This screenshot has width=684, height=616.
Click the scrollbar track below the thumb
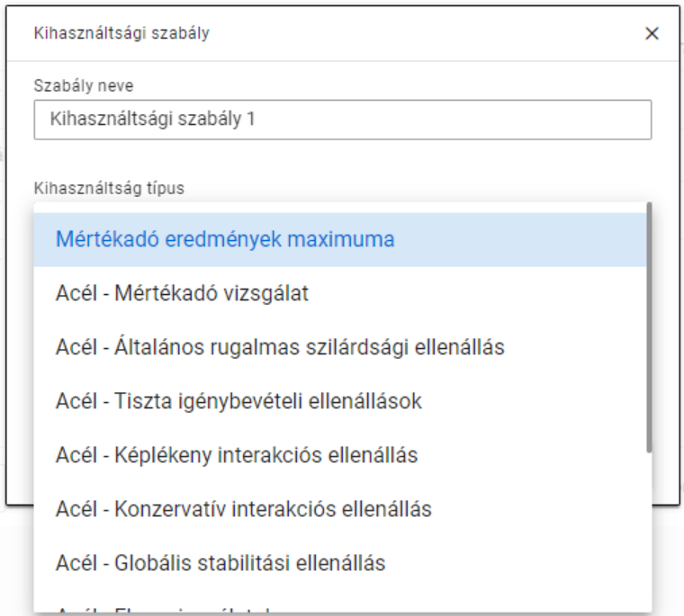click(649, 531)
